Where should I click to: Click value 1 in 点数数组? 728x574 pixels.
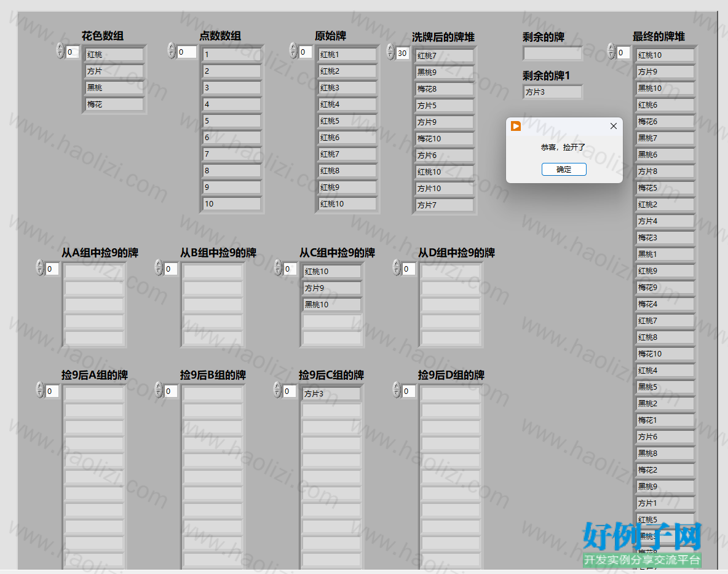[232, 55]
